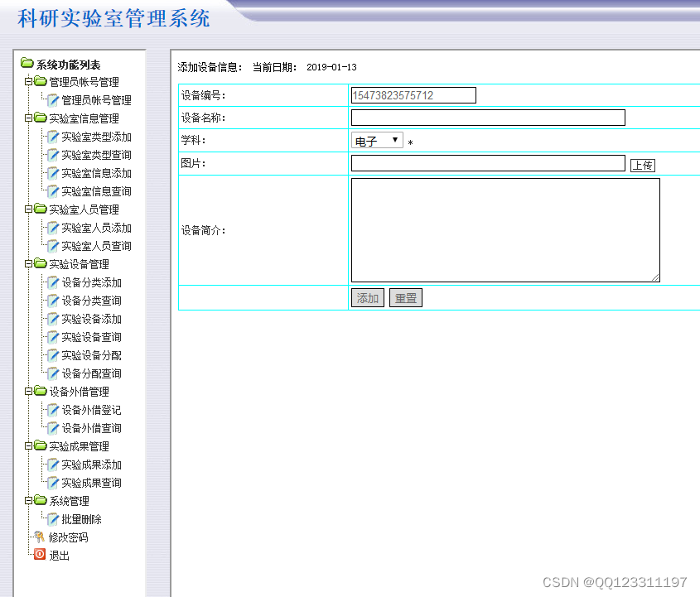Image resolution: width=700 pixels, height=597 pixels.
Task: Click the page icon beside 实验室类型查询
Action: pyautogui.click(x=53, y=155)
